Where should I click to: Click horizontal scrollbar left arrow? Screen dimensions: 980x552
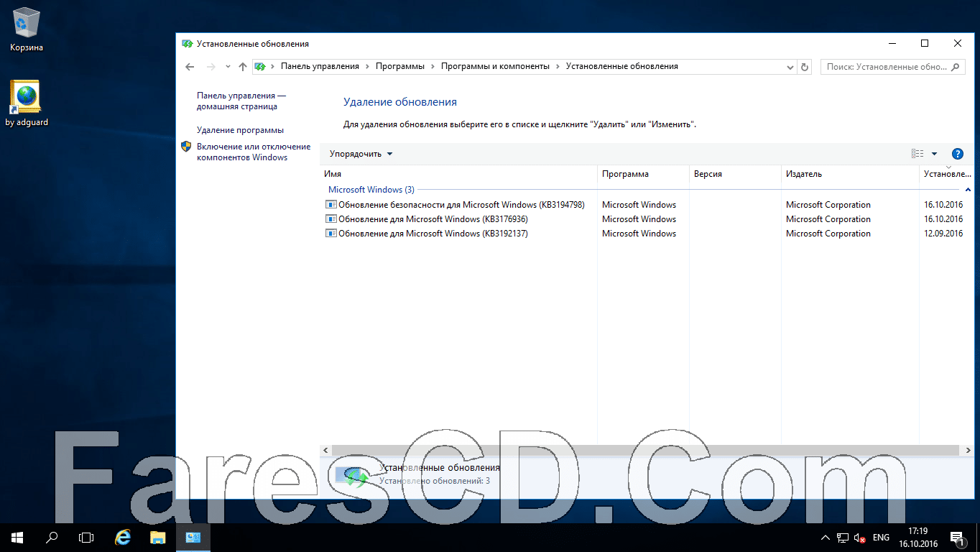click(326, 450)
